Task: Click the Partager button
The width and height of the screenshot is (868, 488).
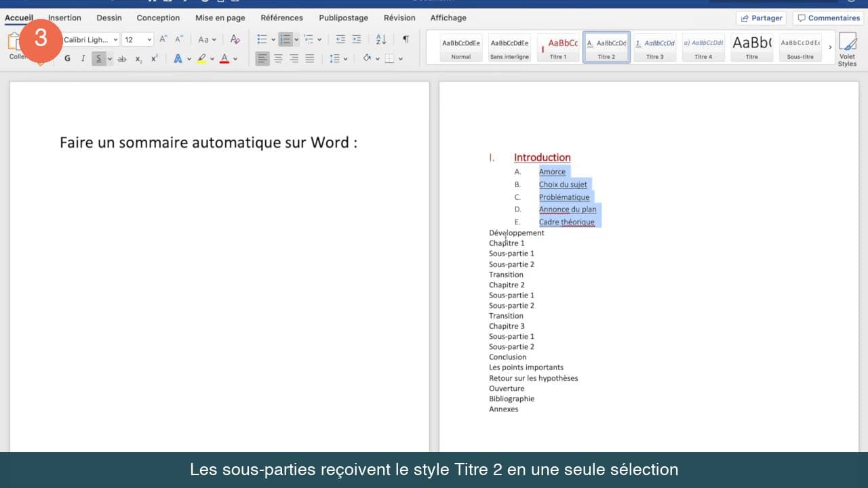Action: point(761,18)
